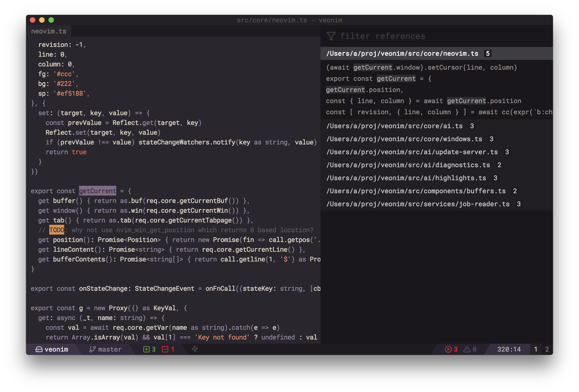
Task: Jump to 'export const getCurrent' reference
Action: pyautogui.click(x=378, y=79)
